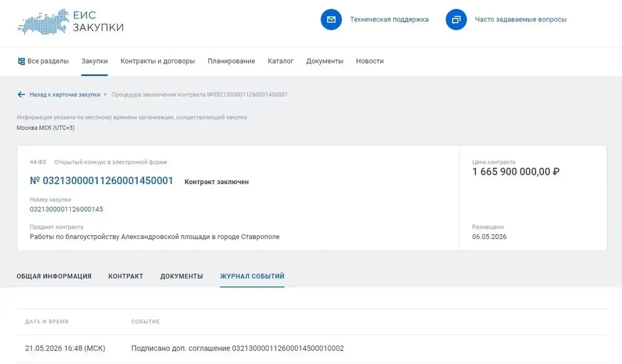Click the envelope technical support icon

(x=331, y=19)
